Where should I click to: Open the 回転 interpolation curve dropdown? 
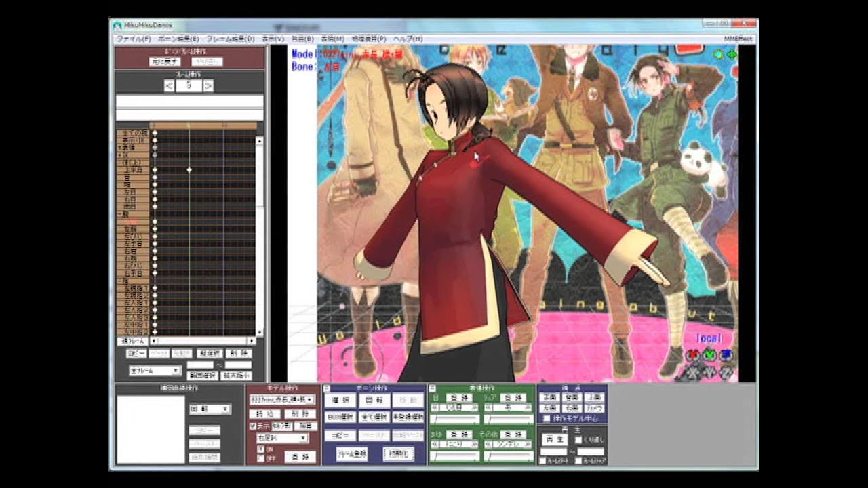click(x=210, y=409)
